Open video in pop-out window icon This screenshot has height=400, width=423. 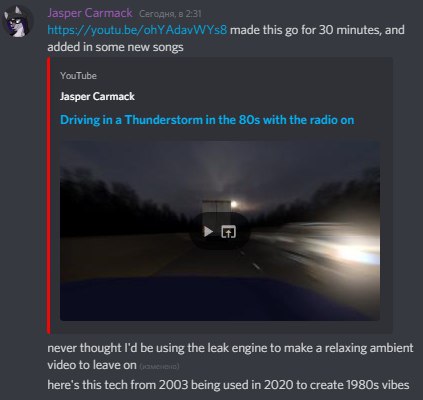pyautogui.click(x=229, y=231)
